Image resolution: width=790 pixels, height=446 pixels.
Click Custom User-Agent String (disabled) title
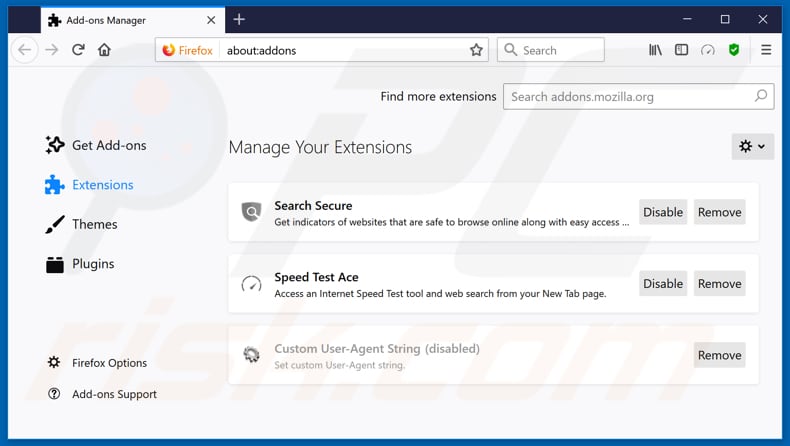tap(377, 349)
